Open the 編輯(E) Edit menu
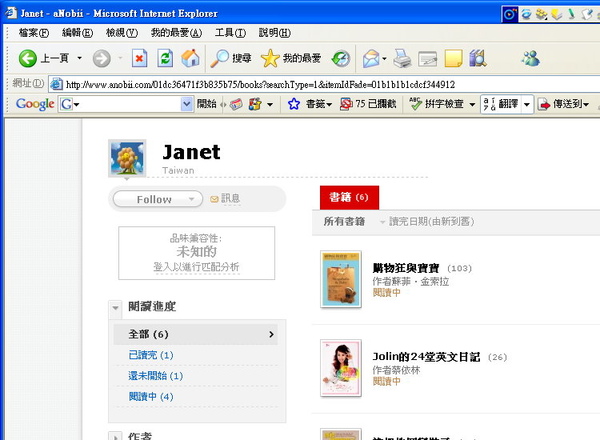The width and height of the screenshot is (600, 440). (77, 33)
